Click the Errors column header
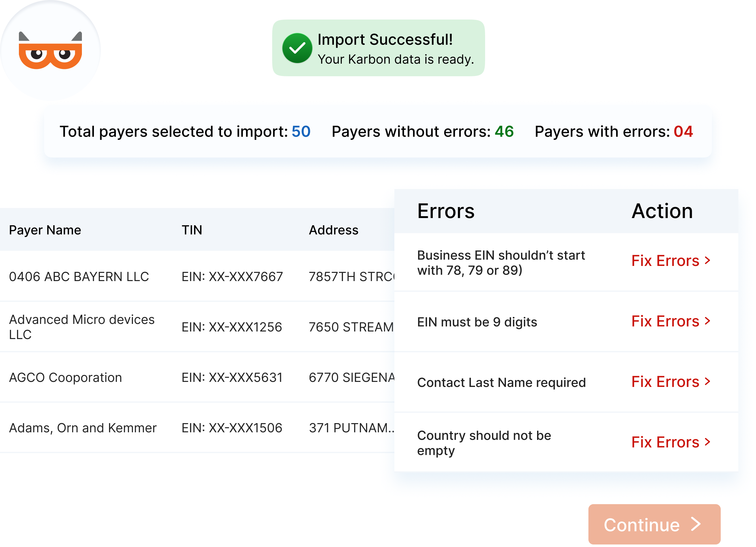Viewport: 756px width, 547px height. pyautogui.click(x=445, y=211)
